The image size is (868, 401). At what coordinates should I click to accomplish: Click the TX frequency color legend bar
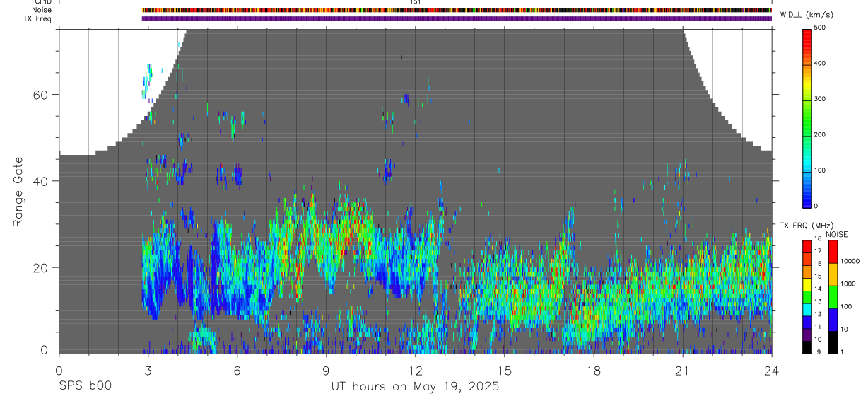pos(808,297)
